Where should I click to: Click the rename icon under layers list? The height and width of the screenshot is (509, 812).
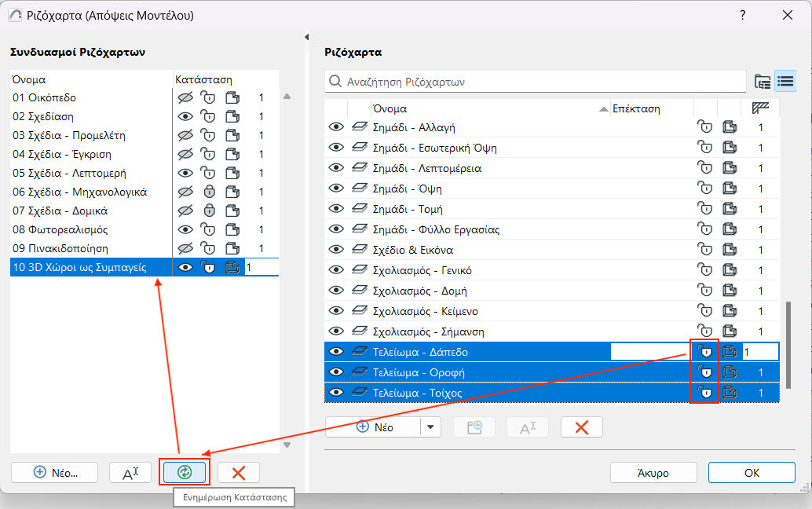point(528,427)
